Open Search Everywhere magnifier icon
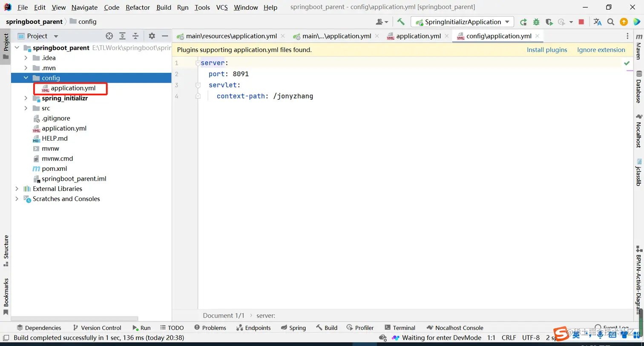The image size is (644, 346). pyautogui.click(x=611, y=22)
